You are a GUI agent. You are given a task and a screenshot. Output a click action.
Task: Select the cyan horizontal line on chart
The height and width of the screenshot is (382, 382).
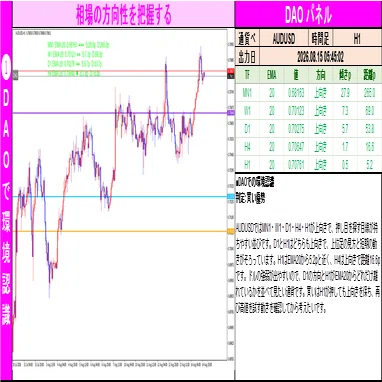coord(120,197)
